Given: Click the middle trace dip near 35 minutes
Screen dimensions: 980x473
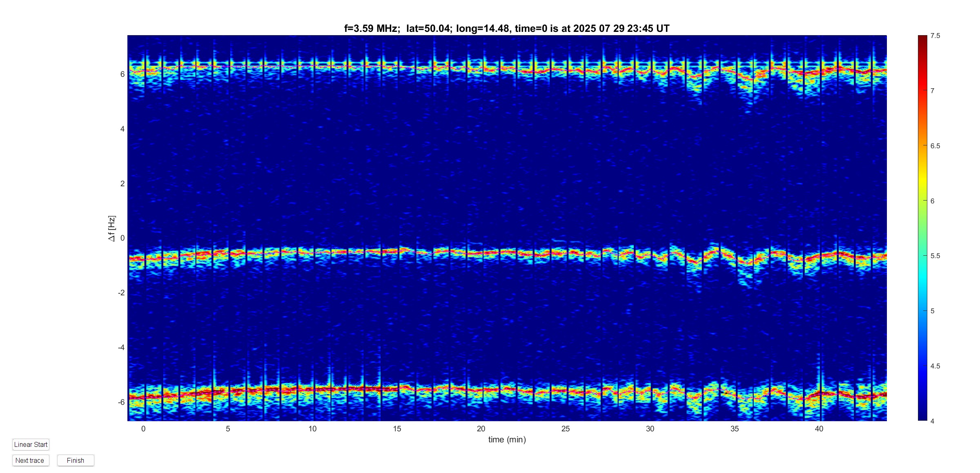Looking at the screenshot, I should [x=746, y=262].
